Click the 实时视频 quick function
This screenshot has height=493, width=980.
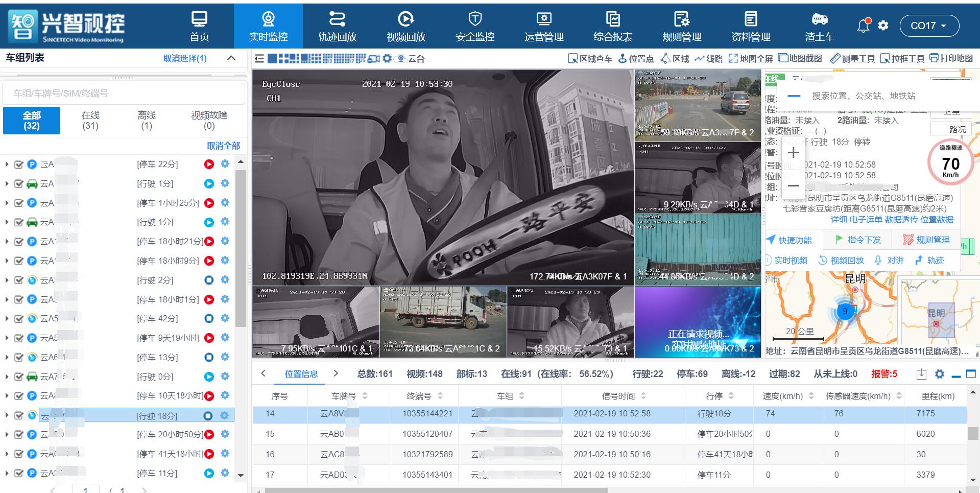click(787, 260)
